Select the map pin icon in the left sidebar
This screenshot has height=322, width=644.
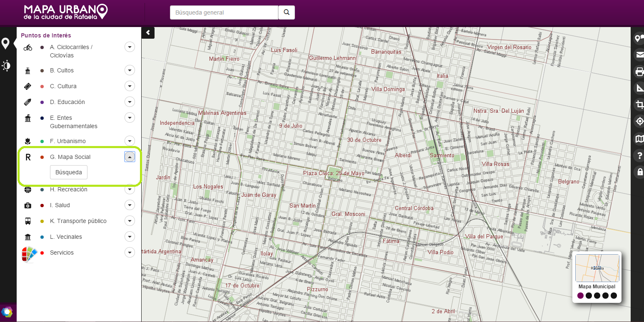click(6, 43)
